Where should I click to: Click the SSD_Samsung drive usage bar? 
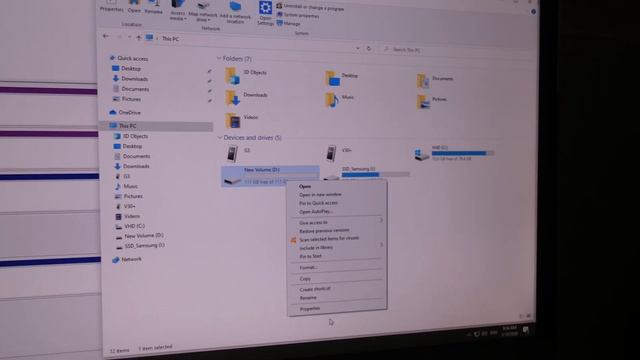pyautogui.click(x=376, y=175)
